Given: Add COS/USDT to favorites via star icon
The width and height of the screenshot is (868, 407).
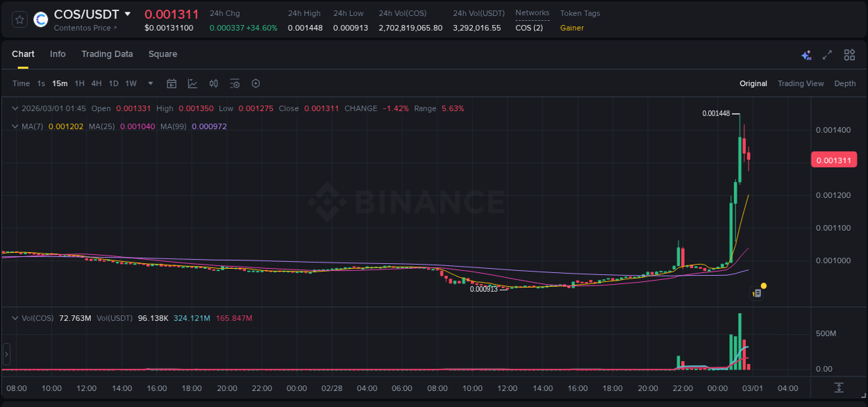Looking at the screenshot, I should [x=19, y=19].
